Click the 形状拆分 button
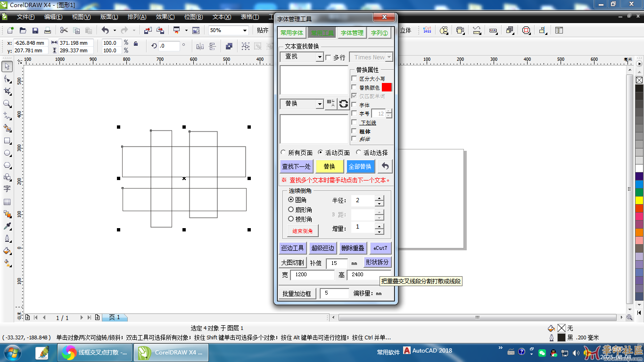This screenshot has width=644, height=362. click(x=378, y=262)
